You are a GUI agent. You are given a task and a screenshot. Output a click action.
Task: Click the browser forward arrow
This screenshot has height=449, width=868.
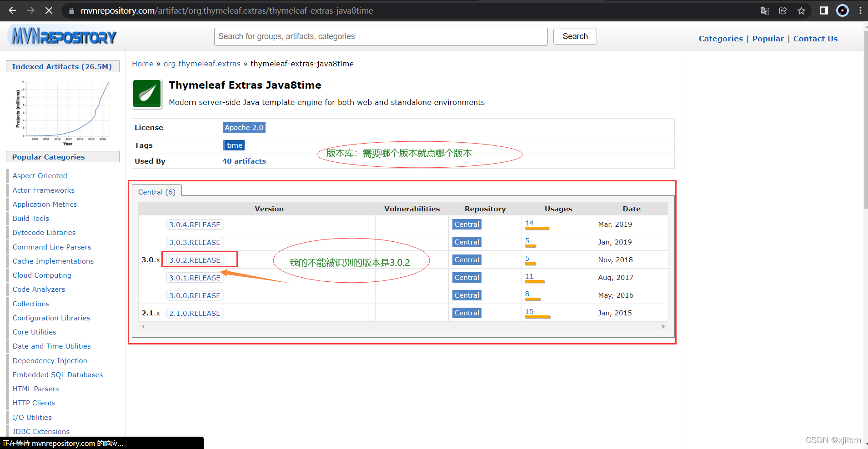click(x=30, y=10)
